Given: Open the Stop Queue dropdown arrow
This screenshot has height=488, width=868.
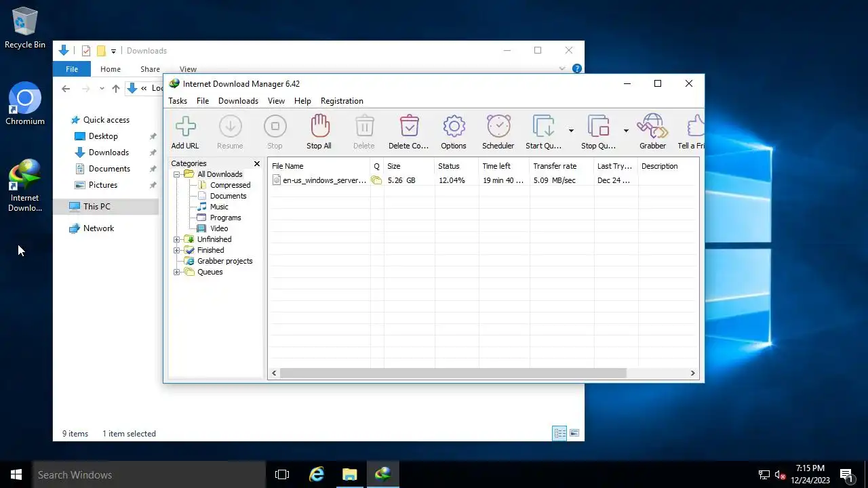Looking at the screenshot, I should pos(626,130).
